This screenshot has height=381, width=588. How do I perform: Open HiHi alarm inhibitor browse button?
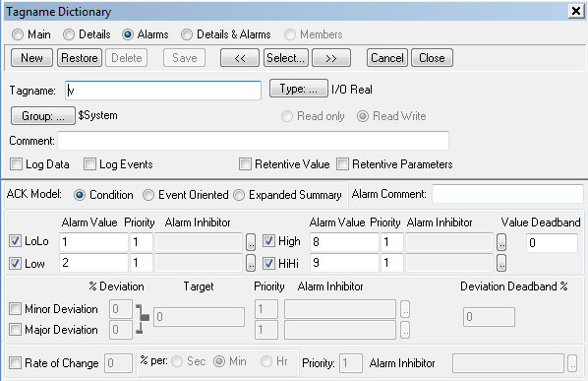click(501, 263)
